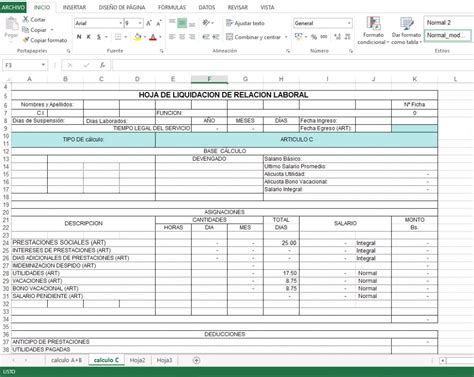The image size is (474, 377).
Task: Decrease indent
Action: pyautogui.click(x=206, y=37)
